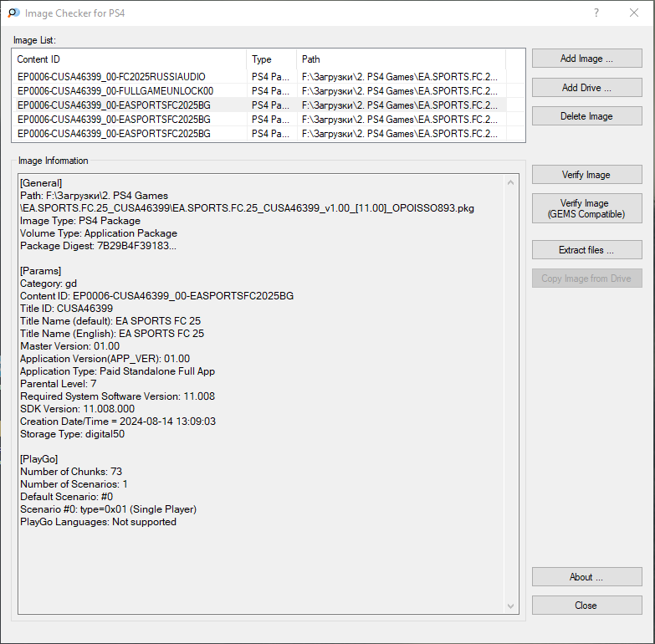
Task: Click the Storage Type: digital50 line
Action: (x=72, y=434)
